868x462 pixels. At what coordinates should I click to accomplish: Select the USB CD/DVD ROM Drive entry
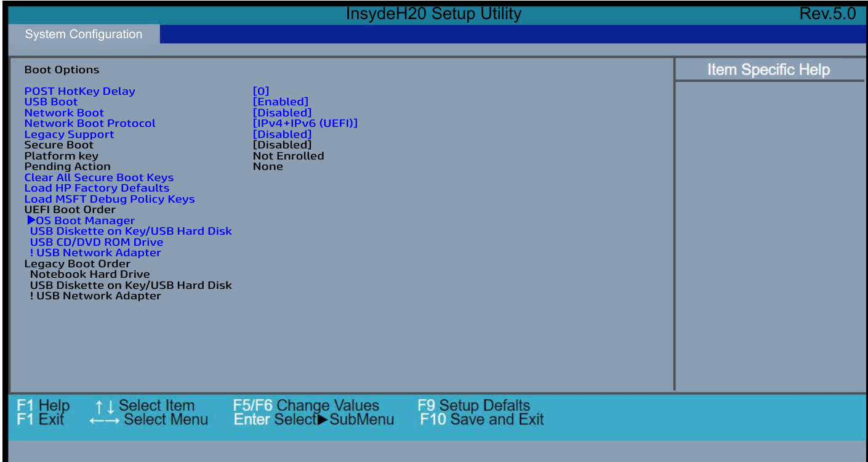pos(97,242)
